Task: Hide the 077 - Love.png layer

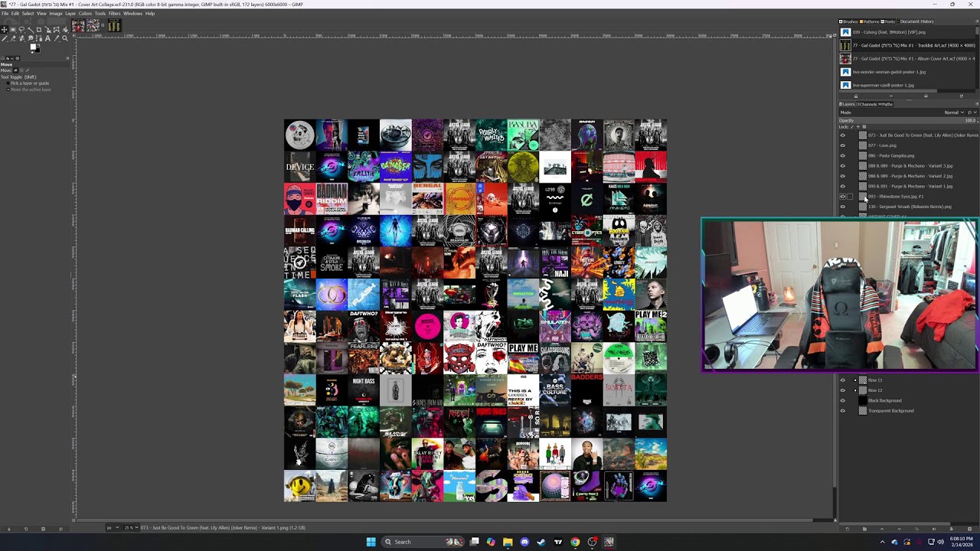Action: [x=843, y=145]
